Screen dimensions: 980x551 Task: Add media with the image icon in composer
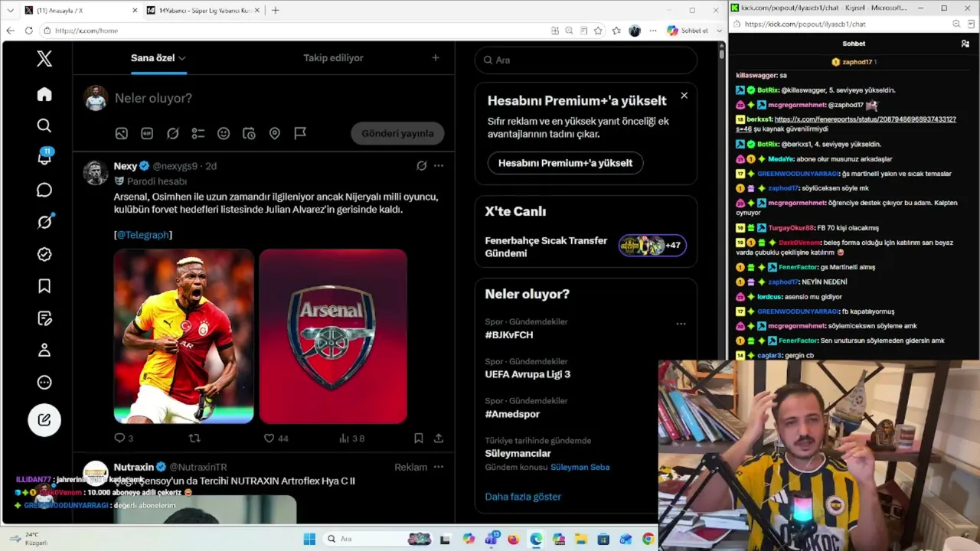(121, 133)
